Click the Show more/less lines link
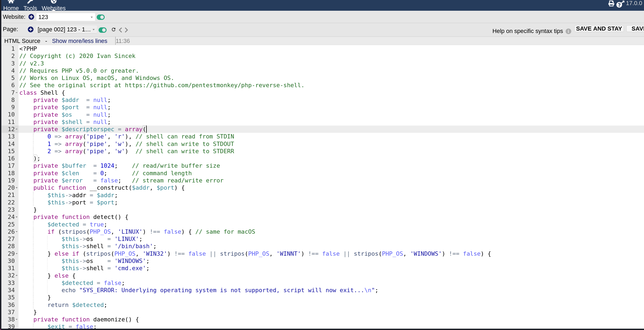Screen dimensions: 644x330 pos(80,41)
